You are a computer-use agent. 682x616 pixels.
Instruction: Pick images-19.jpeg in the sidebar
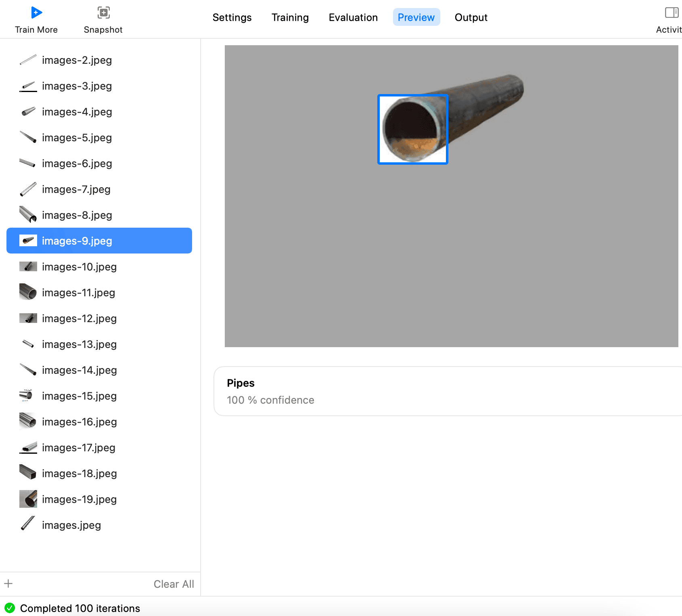[x=99, y=499]
